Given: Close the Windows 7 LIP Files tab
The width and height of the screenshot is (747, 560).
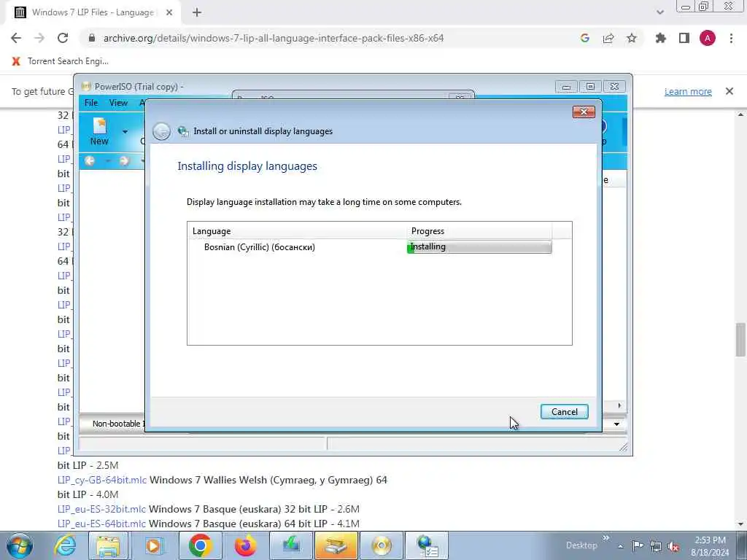Looking at the screenshot, I should click(x=169, y=13).
